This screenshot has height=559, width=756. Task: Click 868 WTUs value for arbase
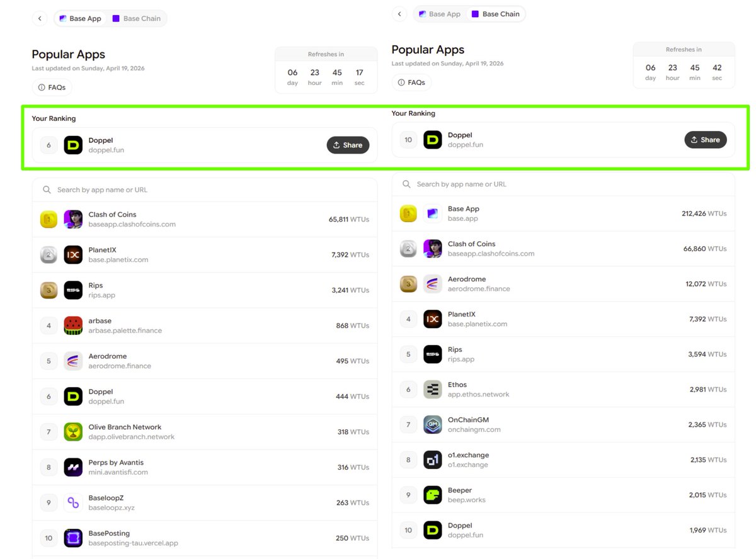(352, 325)
